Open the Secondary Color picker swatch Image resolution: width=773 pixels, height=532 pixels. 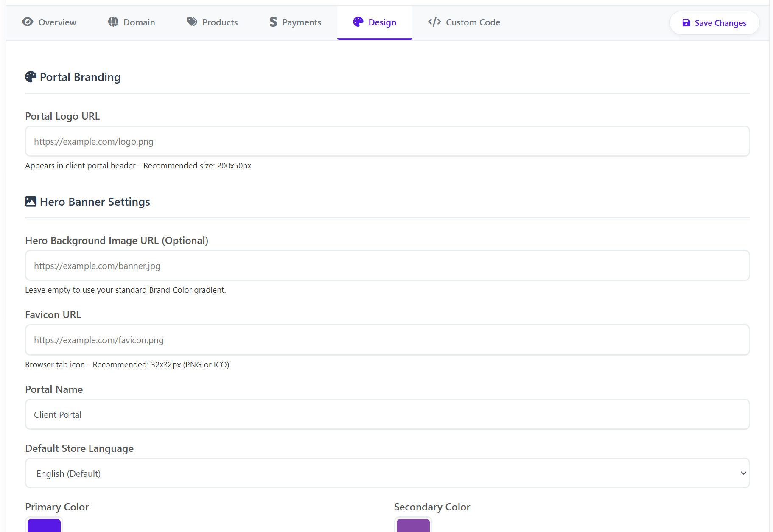[x=413, y=525]
